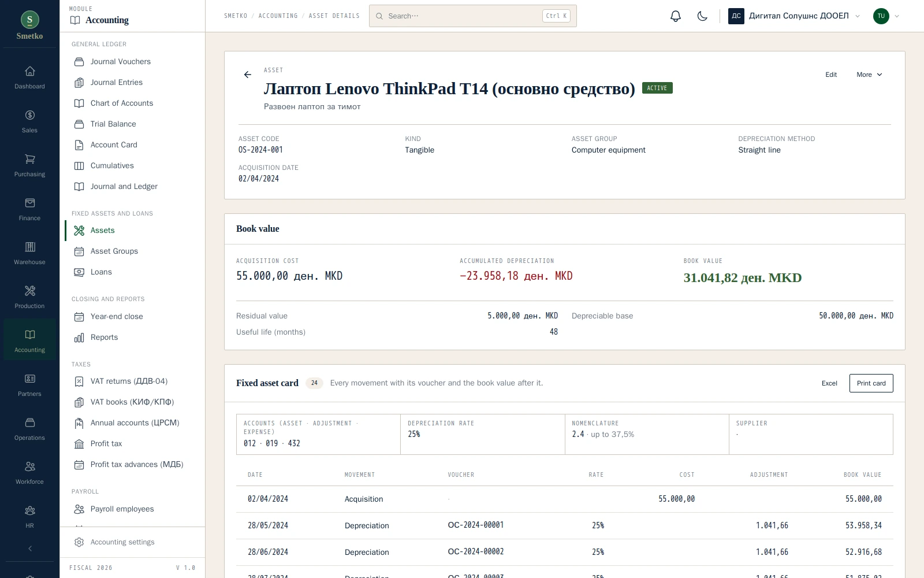The width and height of the screenshot is (924, 578).
Task: Click the Accounting breadcrumb link
Action: pyautogui.click(x=278, y=16)
